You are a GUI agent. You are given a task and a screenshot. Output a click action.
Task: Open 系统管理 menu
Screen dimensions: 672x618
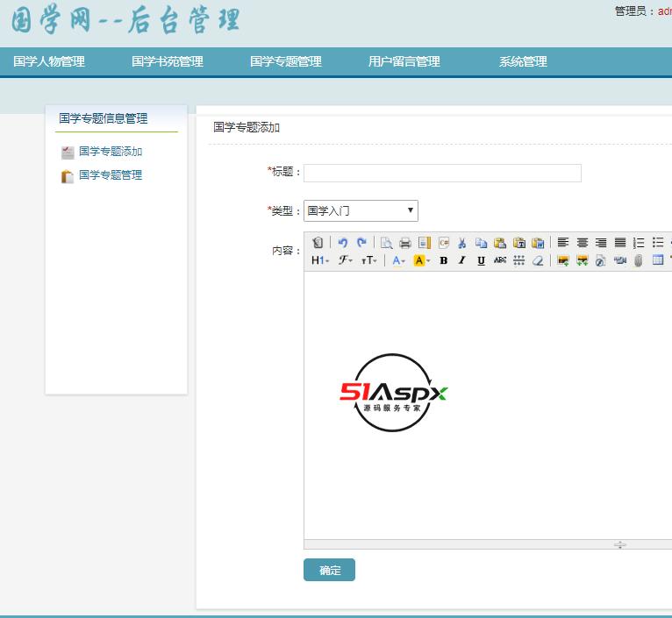(523, 61)
